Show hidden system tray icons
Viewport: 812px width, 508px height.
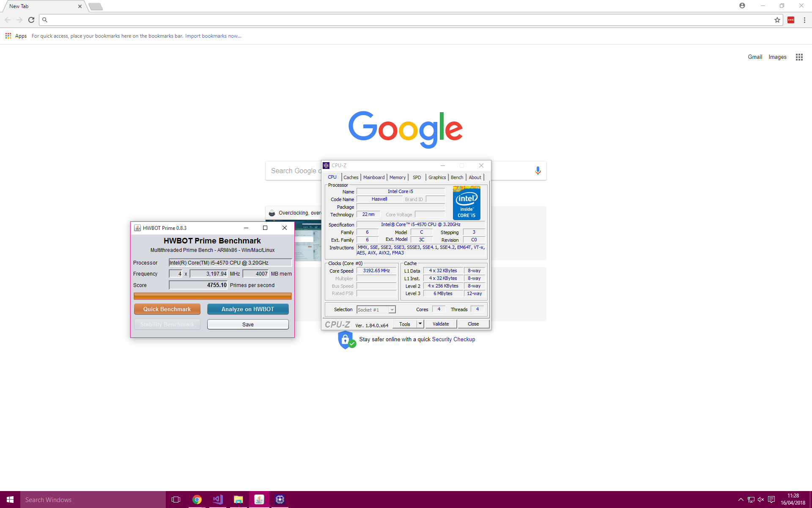coord(741,500)
